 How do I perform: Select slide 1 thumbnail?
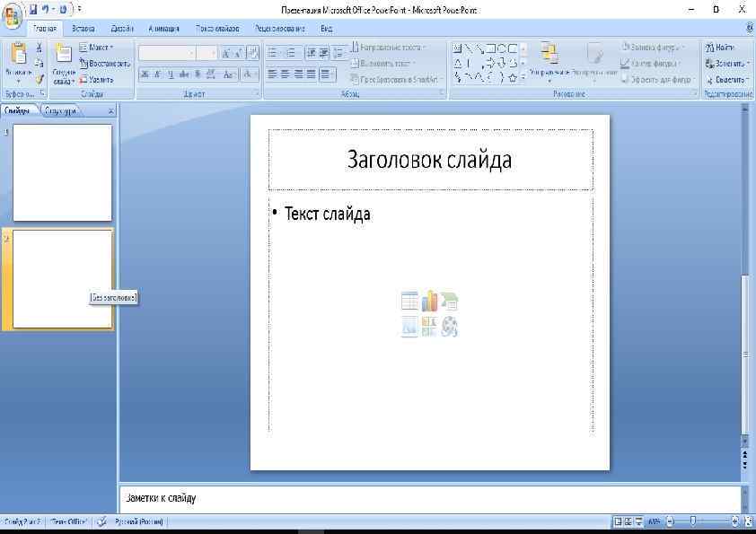pos(62,172)
